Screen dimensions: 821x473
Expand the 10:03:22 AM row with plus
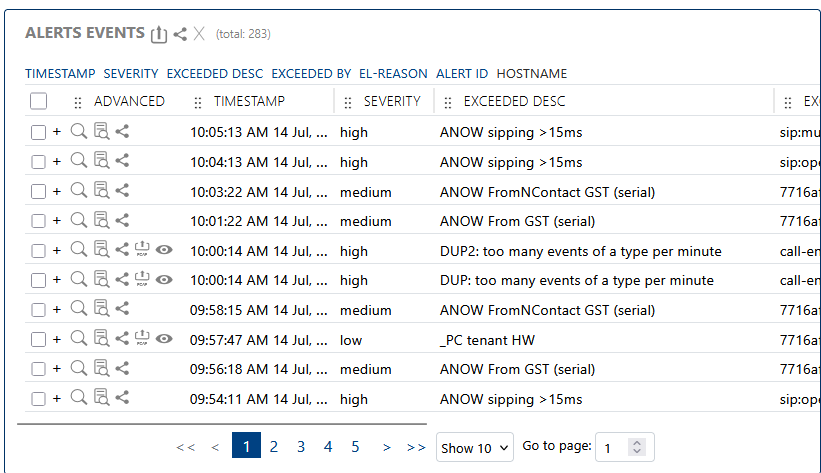click(x=57, y=191)
